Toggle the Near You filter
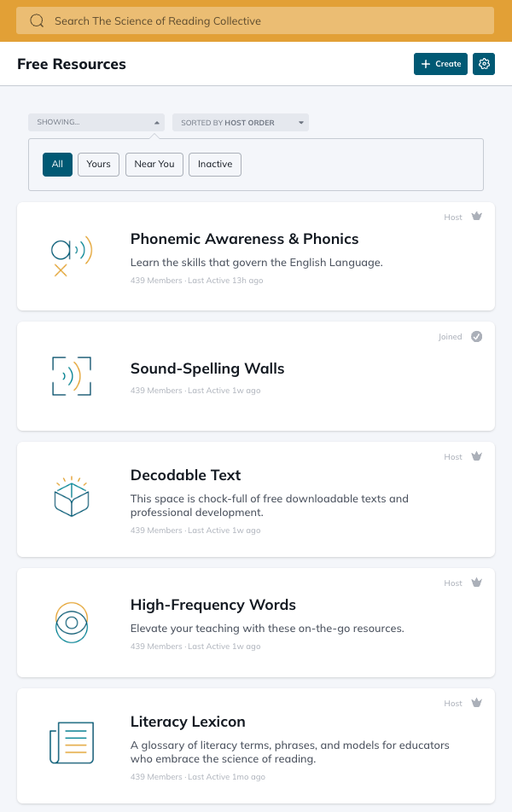The width and height of the screenshot is (512, 812). pyautogui.click(x=154, y=165)
